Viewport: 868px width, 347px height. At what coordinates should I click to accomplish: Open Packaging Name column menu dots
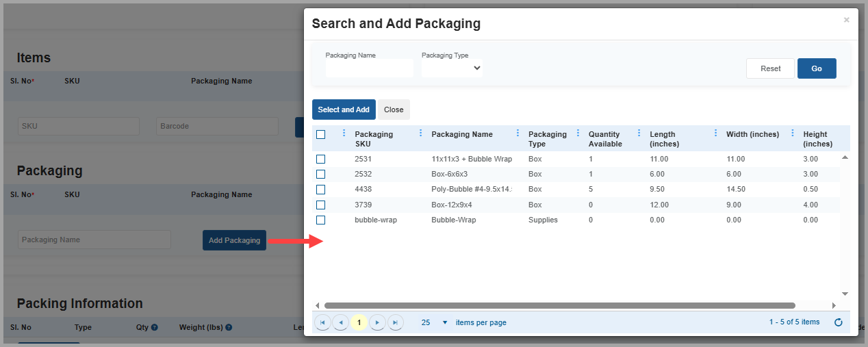[x=518, y=133]
